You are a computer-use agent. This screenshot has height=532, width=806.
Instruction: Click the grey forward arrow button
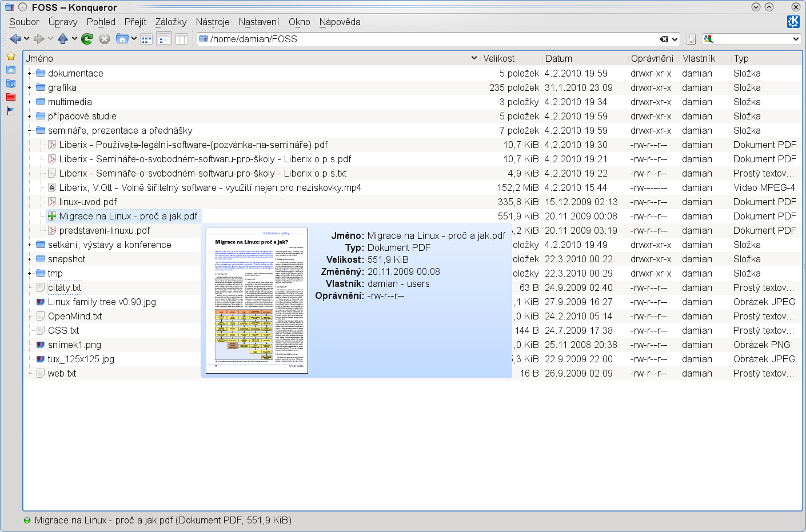point(39,39)
